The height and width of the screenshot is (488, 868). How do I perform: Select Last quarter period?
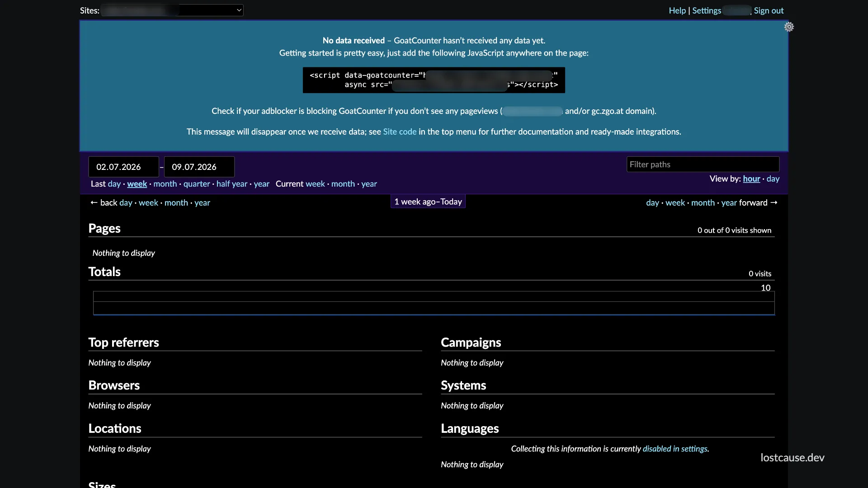[197, 184]
